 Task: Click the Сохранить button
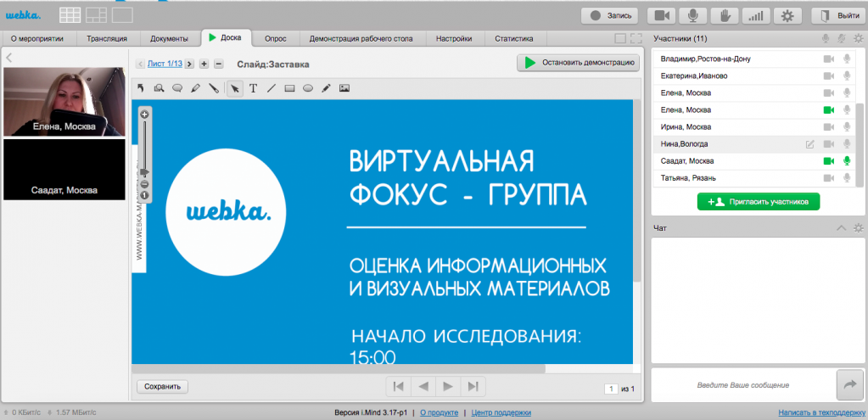pos(163,386)
